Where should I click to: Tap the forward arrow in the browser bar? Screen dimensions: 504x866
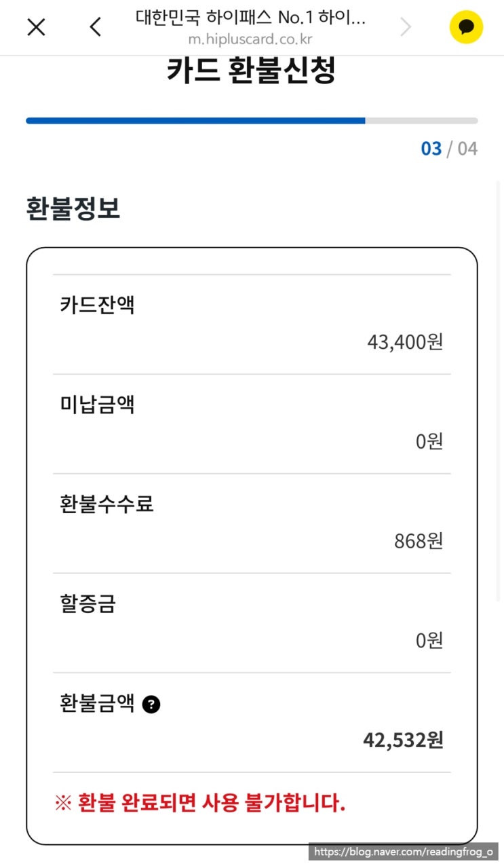point(406,27)
